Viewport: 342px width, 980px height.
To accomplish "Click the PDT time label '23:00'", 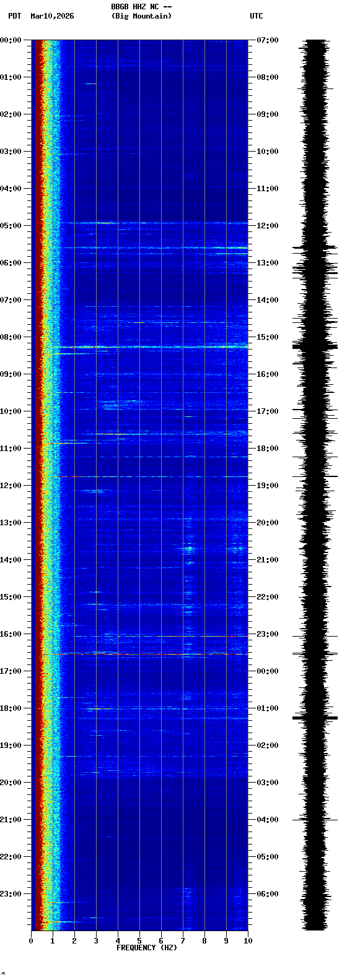I will point(11,894).
